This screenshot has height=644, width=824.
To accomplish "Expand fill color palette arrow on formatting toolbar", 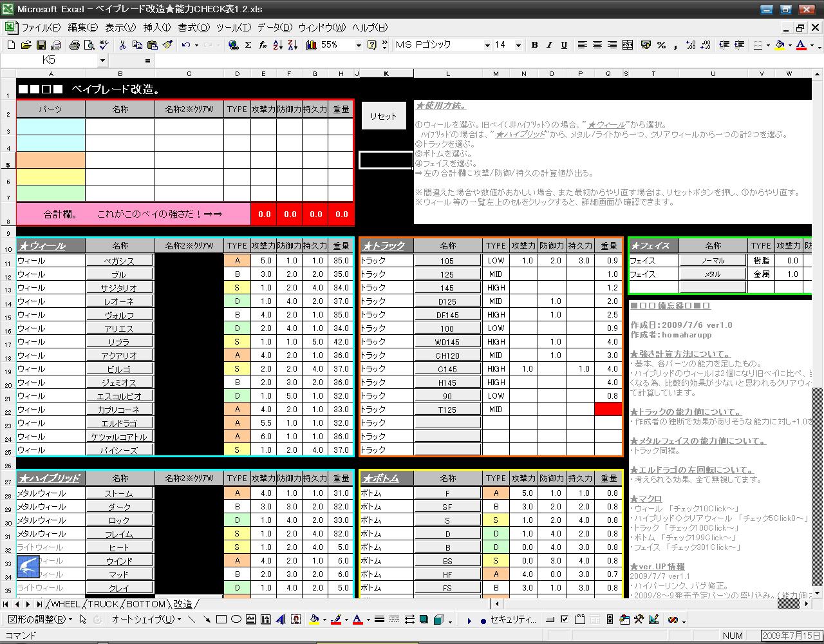I will (789, 45).
